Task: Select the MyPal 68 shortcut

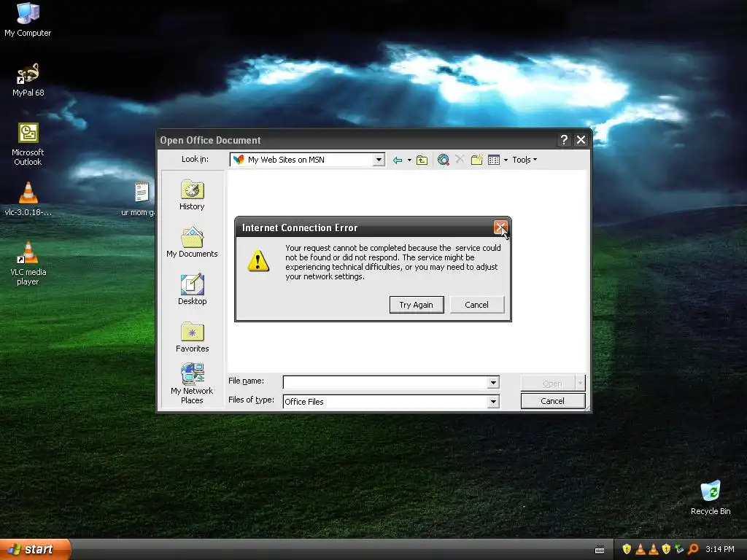Action: 28,79
